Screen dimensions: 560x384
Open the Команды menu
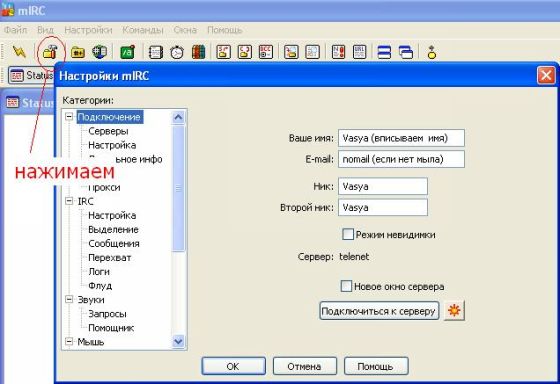[x=143, y=30]
